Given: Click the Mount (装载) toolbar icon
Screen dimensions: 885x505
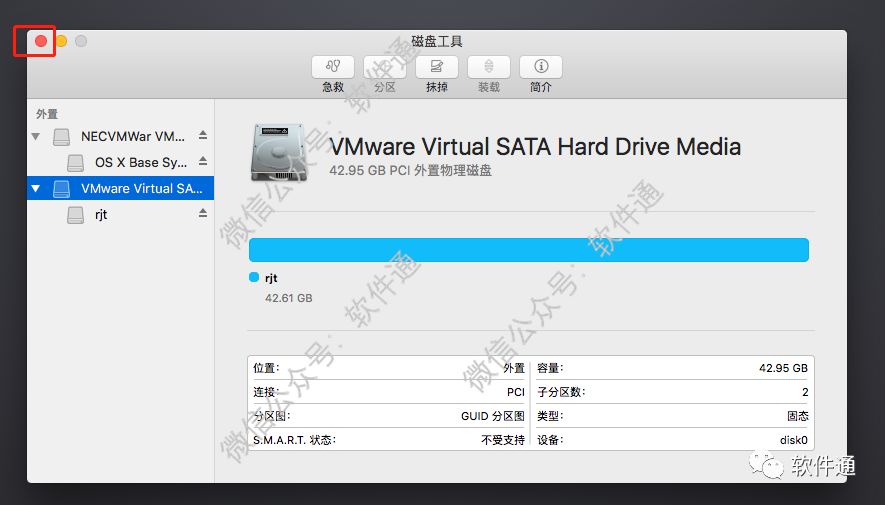Looking at the screenshot, I should [489, 67].
